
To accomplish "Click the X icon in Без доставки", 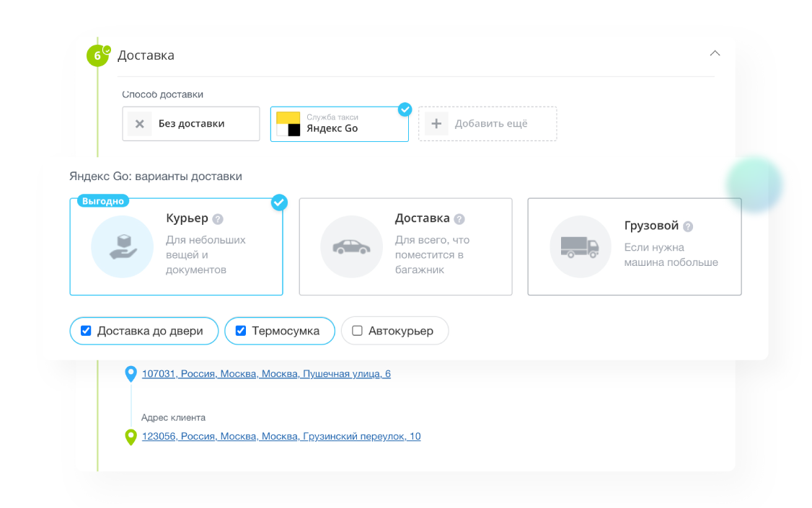I will (139, 124).
